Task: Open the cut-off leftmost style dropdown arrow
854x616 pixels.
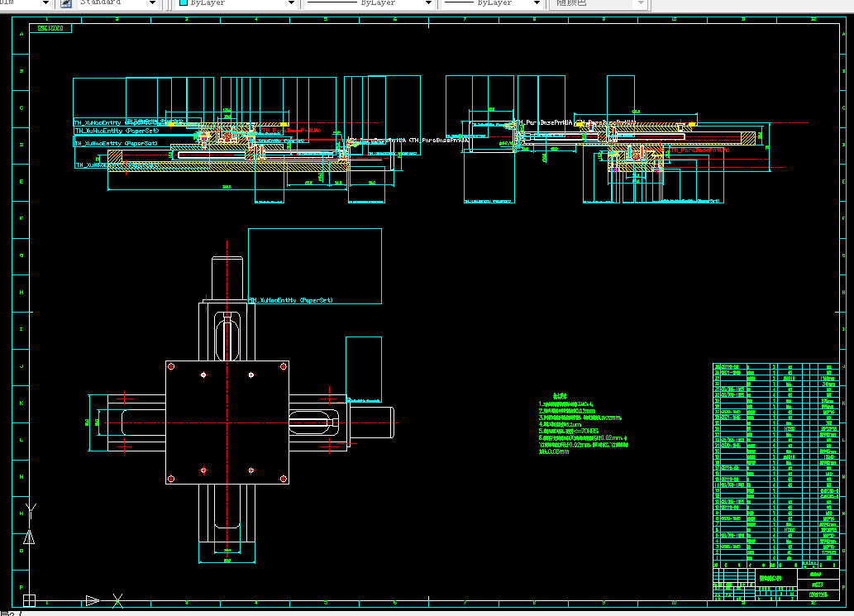Action: pyautogui.click(x=45, y=3)
